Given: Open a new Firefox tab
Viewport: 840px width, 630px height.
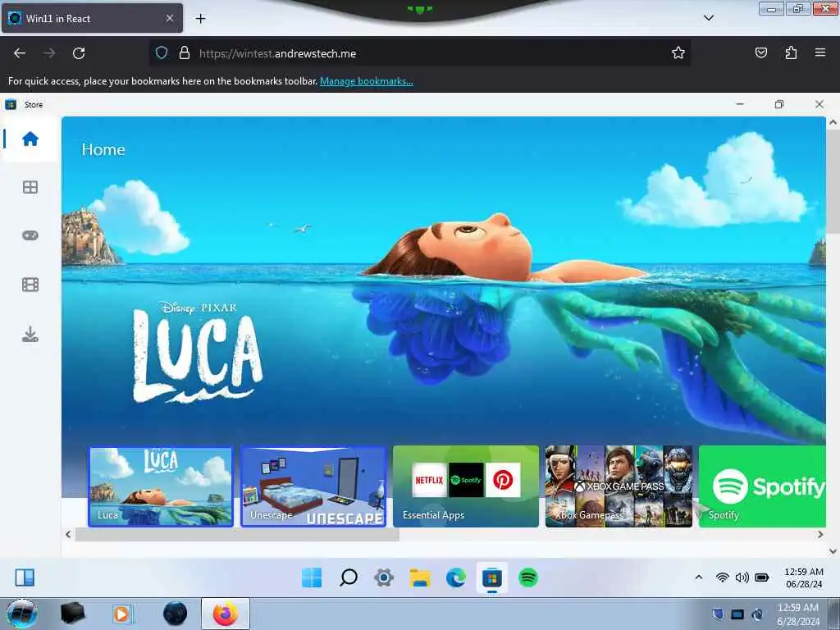Looking at the screenshot, I should (200, 18).
